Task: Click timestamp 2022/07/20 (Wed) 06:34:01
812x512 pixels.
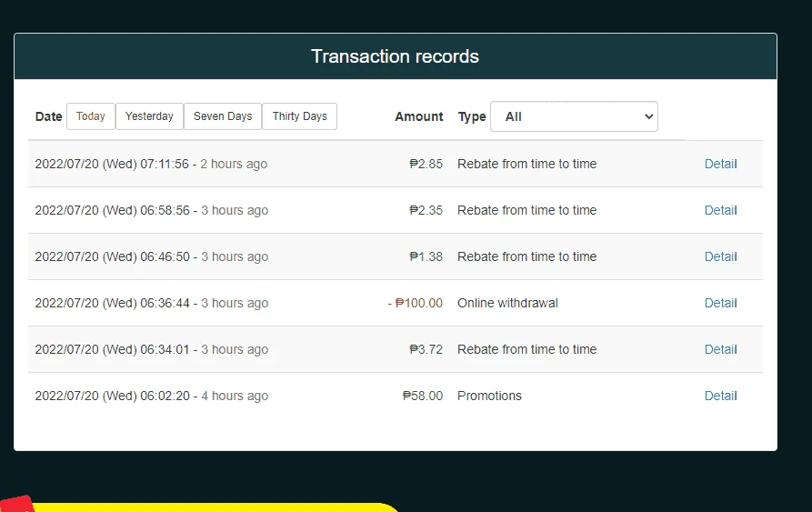Action: click(113, 349)
